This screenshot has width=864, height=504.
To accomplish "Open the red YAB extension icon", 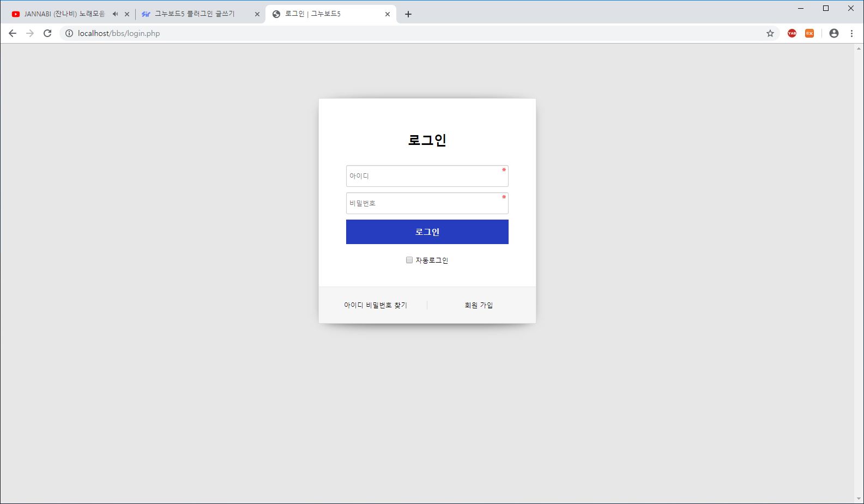I will pos(792,33).
